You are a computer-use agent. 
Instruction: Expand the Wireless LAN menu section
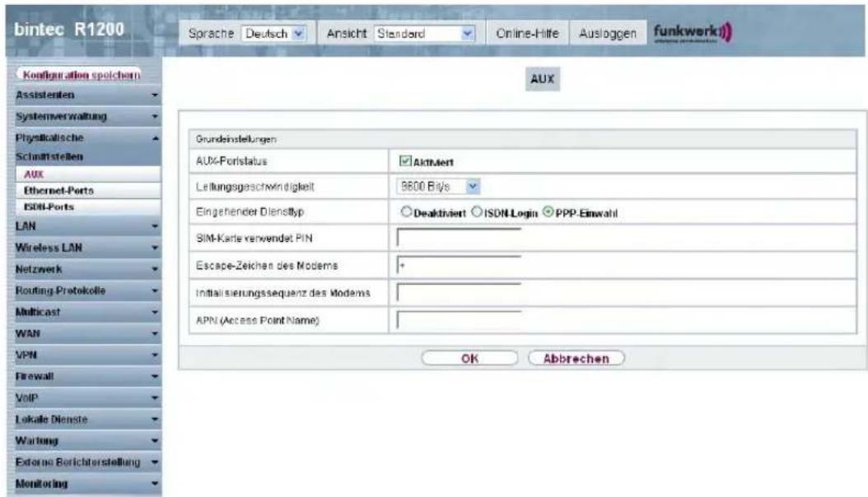(x=87, y=248)
